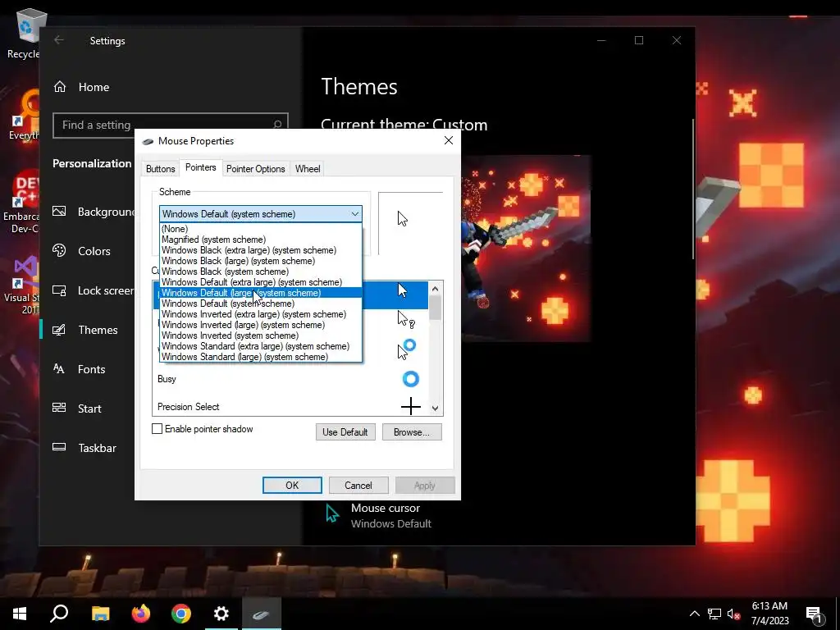Switch to the Pointers tab
This screenshot has height=630, width=840.
(201, 167)
